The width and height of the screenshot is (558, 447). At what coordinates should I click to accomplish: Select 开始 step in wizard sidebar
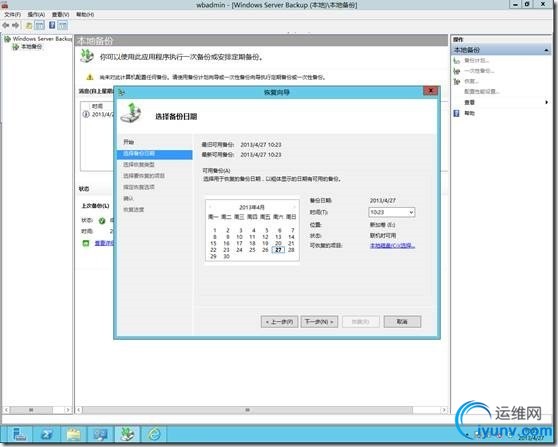click(x=128, y=142)
